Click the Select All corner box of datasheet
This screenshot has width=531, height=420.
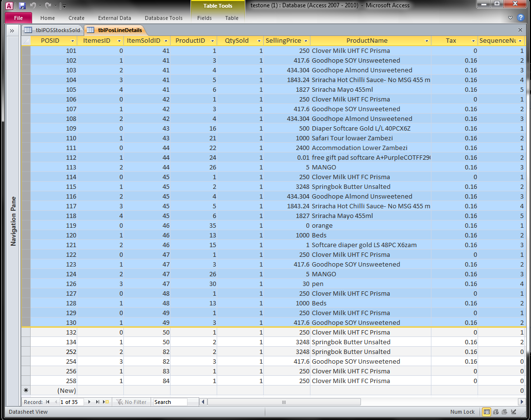tap(26, 41)
